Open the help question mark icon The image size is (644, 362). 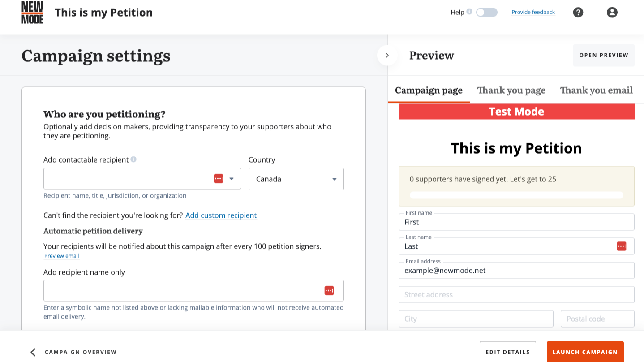click(578, 13)
